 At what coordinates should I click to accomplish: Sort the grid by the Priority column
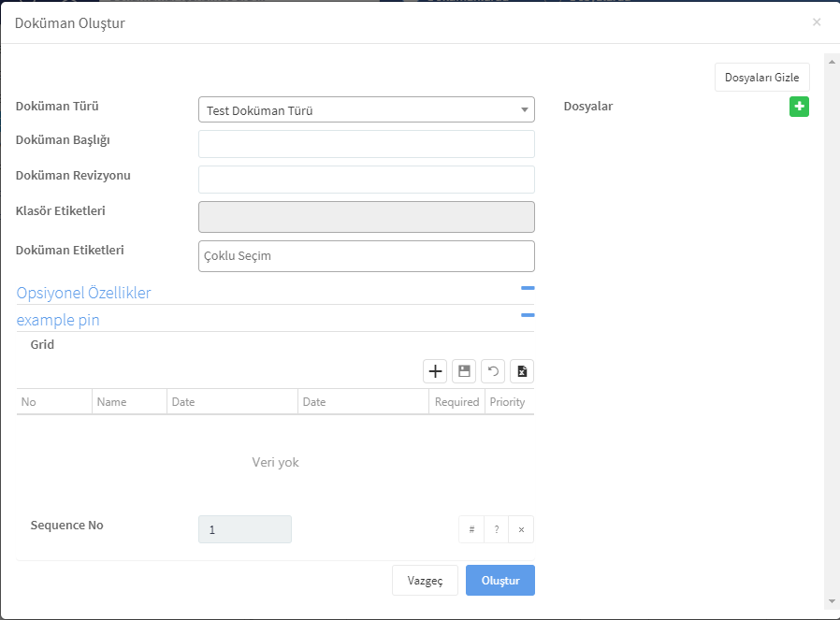coord(509,402)
